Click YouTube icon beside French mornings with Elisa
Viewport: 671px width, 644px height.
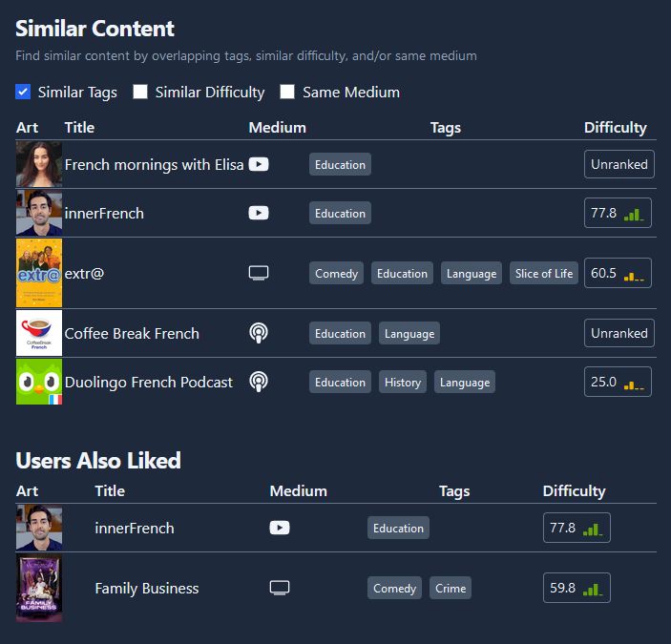[259, 164]
